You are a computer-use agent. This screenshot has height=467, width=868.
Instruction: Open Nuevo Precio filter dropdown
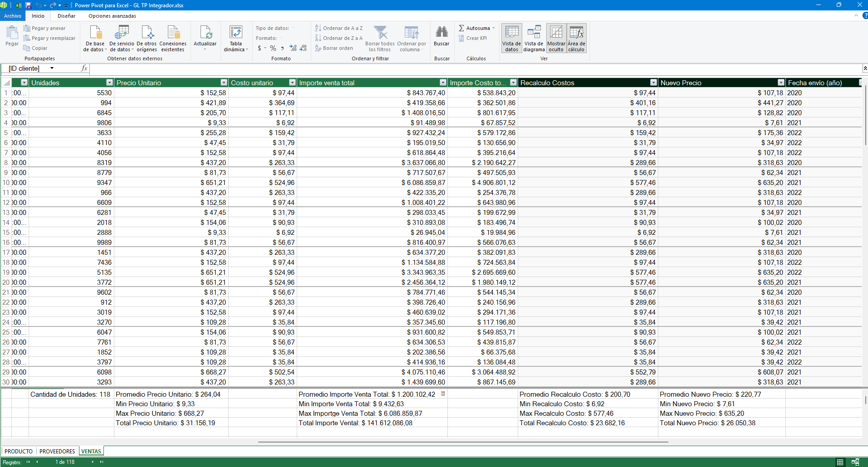(781, 83)
